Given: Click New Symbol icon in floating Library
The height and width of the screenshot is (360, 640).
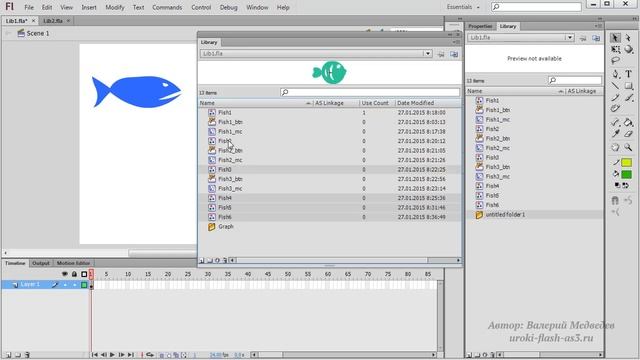Looking at the screenshot, I should [202, 260].
